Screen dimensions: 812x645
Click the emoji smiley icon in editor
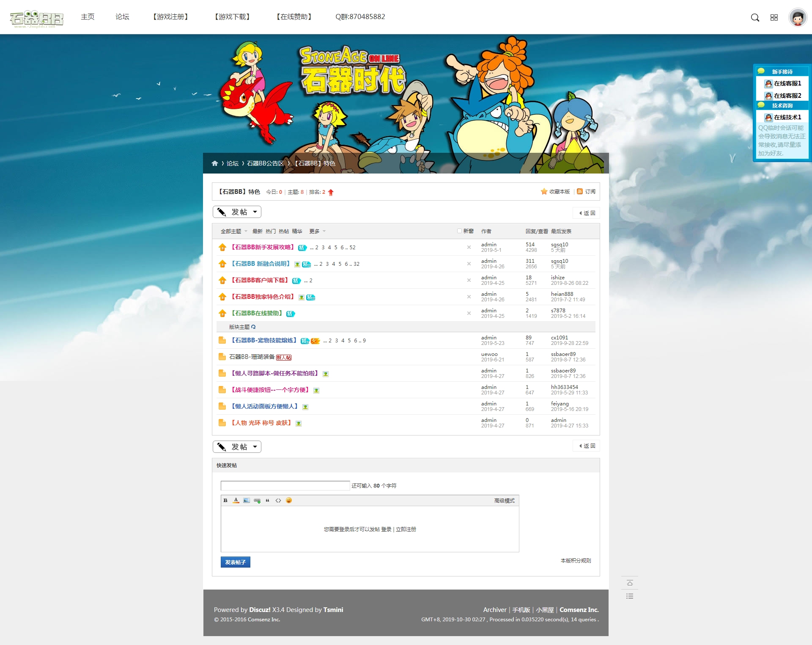tap(289, 500)
